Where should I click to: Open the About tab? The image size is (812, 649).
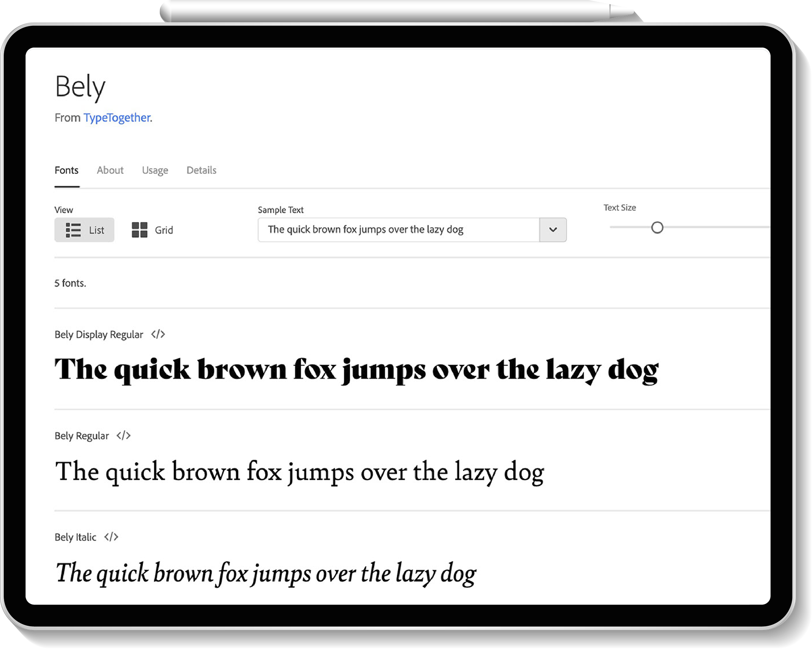click(110, 170)
